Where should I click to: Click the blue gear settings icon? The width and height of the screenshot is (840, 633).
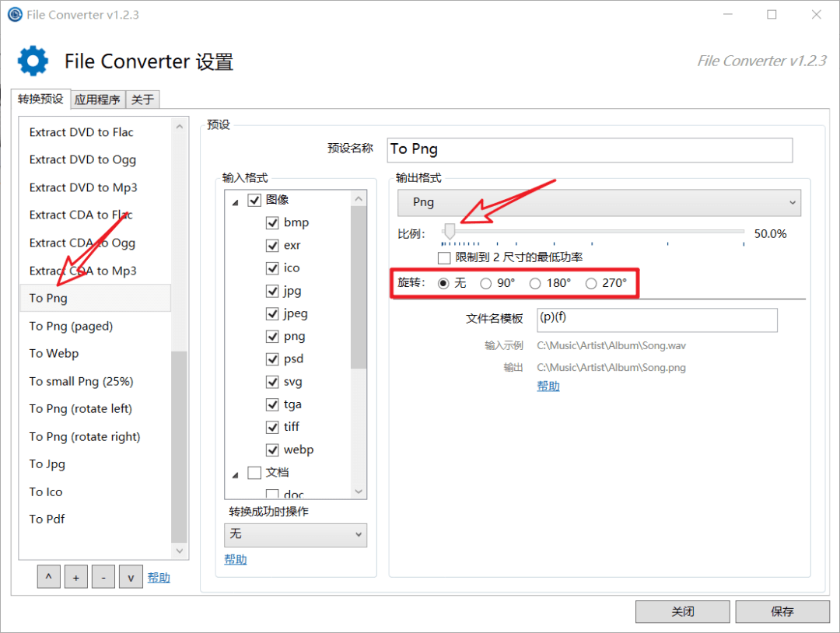(x=33, y=61)
